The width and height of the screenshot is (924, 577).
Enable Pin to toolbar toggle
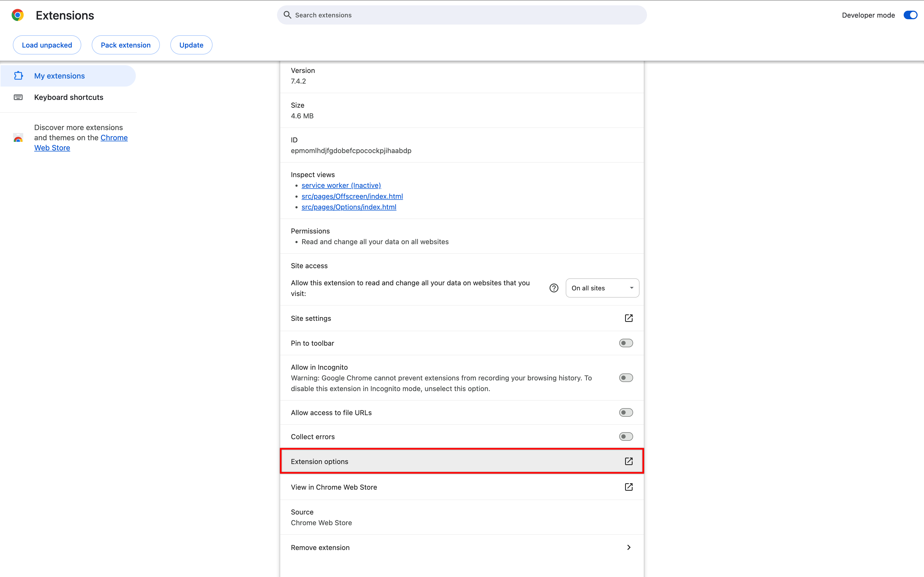[626, 343]
